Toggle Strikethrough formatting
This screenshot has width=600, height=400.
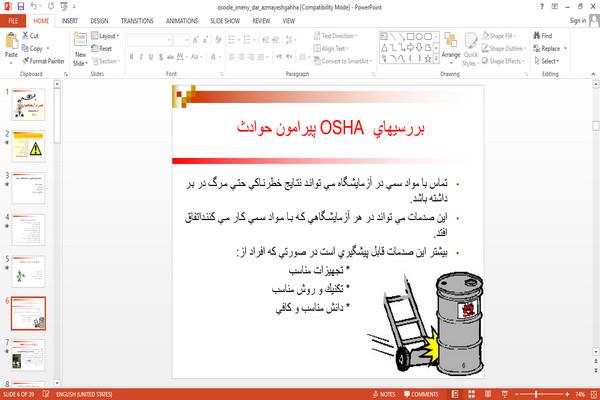pos(170,57)
